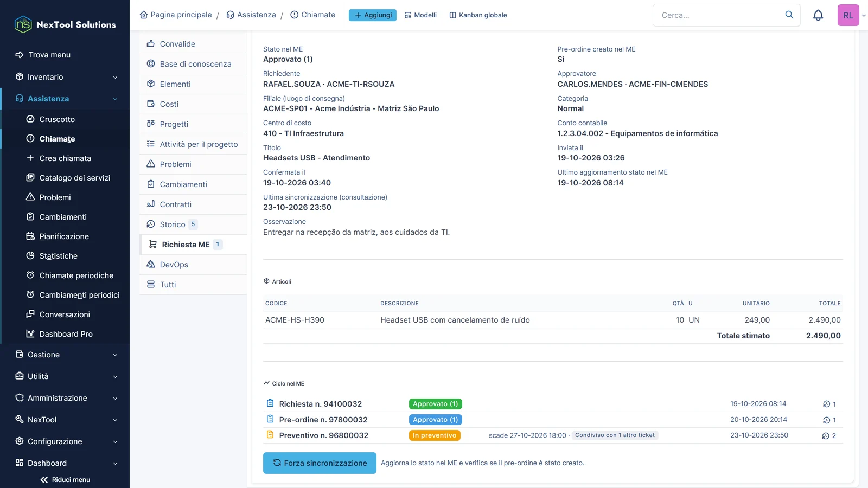The image size is (868, 488).
Task: Expand the Gestione menu
Action: (x=65, y=355)
